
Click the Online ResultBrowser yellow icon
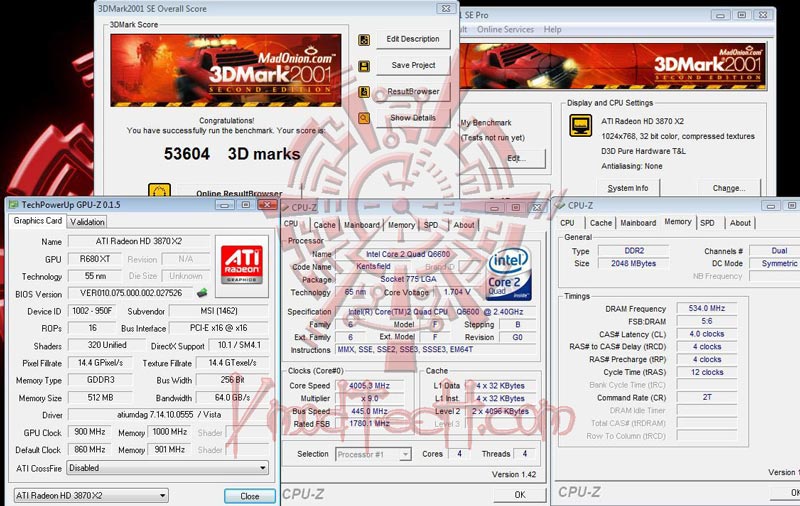click(159, 191)
